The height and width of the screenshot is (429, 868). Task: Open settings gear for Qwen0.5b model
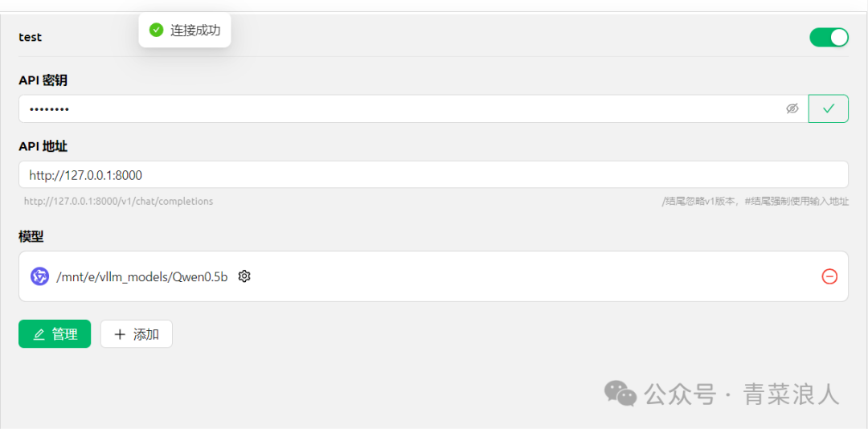[x=244, y=276]
